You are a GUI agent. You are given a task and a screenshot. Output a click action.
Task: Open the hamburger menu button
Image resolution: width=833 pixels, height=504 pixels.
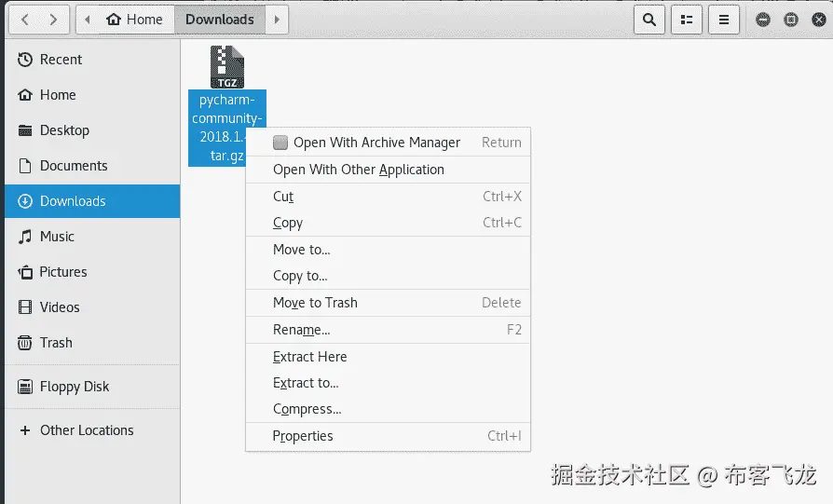(x=724, y=19)
